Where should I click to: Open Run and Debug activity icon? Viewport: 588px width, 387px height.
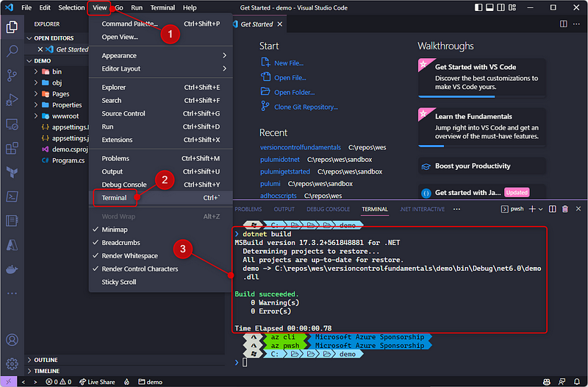pos(12,100)
